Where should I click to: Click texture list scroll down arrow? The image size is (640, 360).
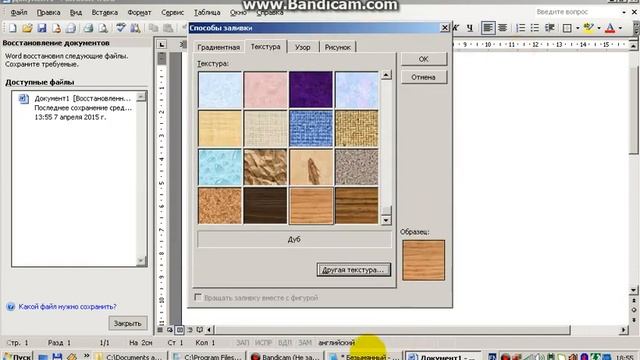[x=386, y=220]
